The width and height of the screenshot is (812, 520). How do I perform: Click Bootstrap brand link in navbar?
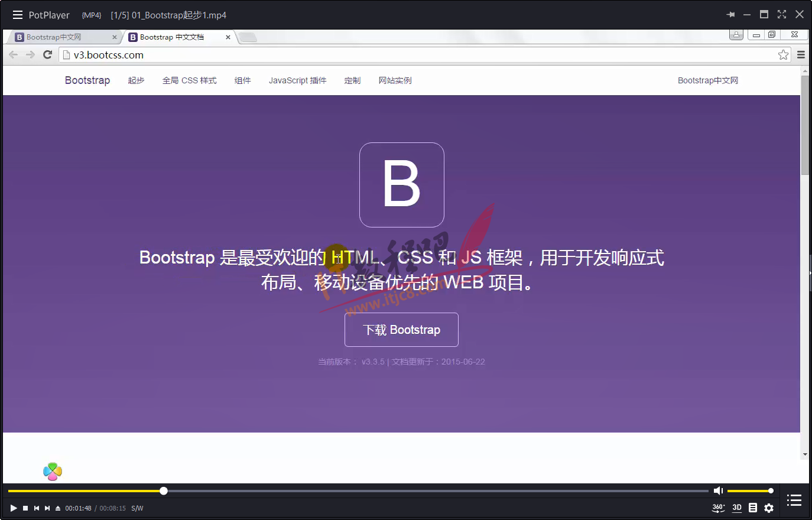pyautogui.click(x=87, y=80)
